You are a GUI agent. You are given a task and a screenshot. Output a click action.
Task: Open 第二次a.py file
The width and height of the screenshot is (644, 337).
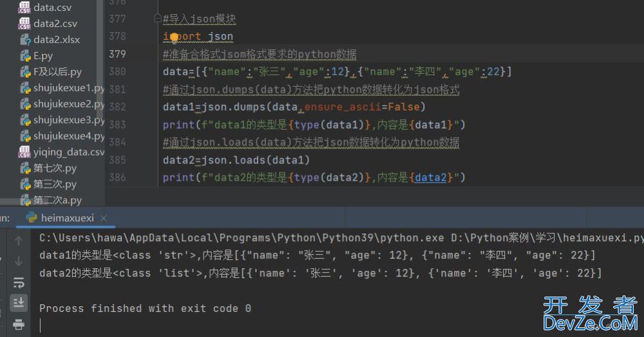tap(57, 200)
